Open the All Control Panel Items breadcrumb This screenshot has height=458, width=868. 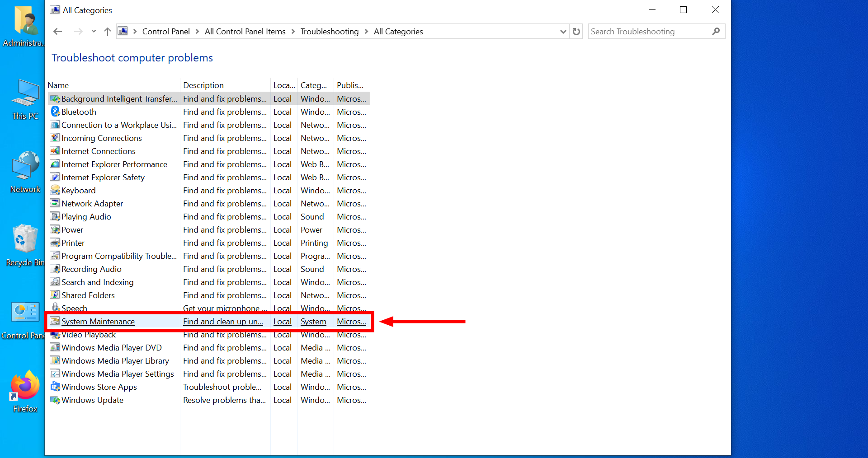245,32
